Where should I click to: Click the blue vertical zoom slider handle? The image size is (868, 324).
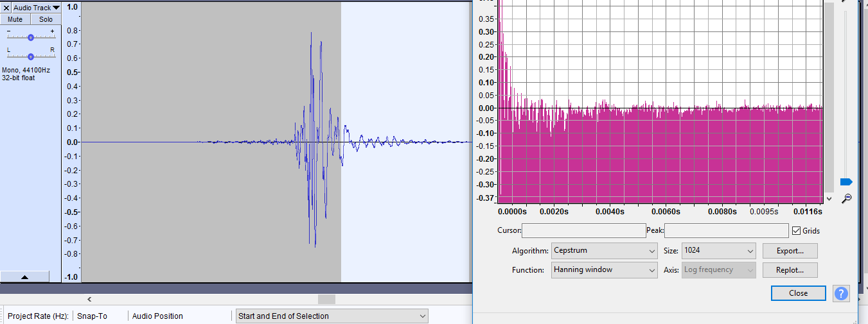click(x=846, y=182)
